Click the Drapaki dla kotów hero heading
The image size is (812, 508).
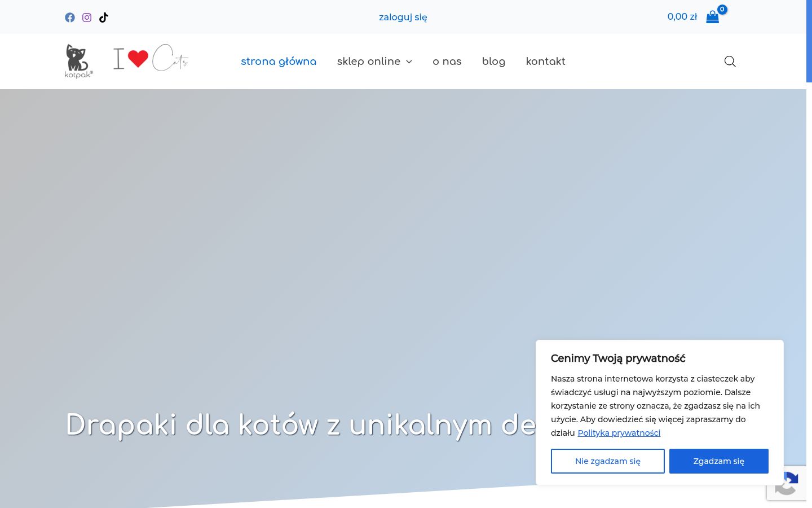click(x=301, y=425)
